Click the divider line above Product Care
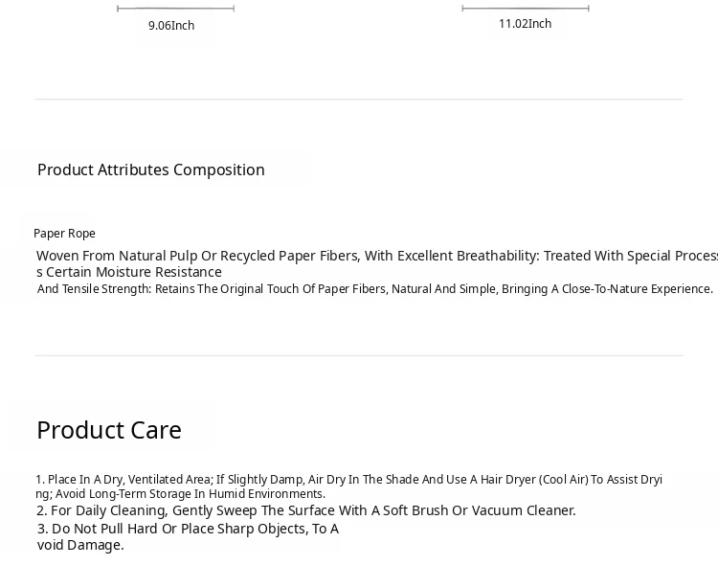This screenshot has height=588, width=718. (359, 355)
